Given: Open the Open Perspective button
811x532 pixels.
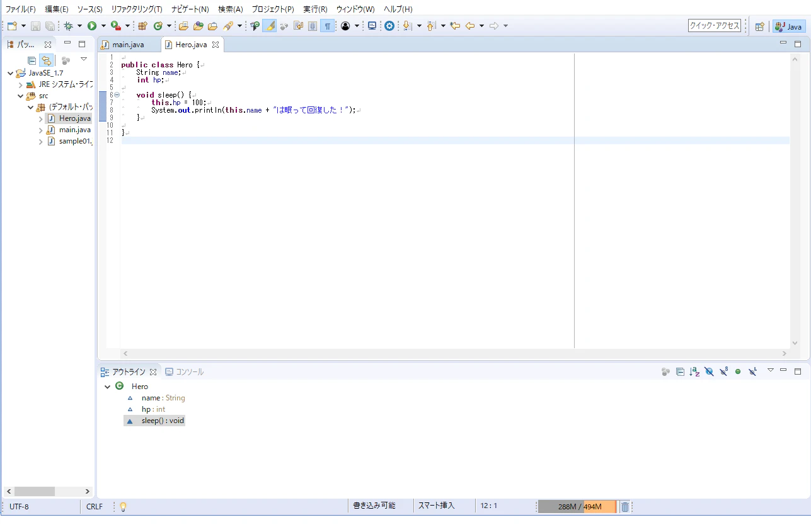Looking at the screenshot, I should coord(760,26).
